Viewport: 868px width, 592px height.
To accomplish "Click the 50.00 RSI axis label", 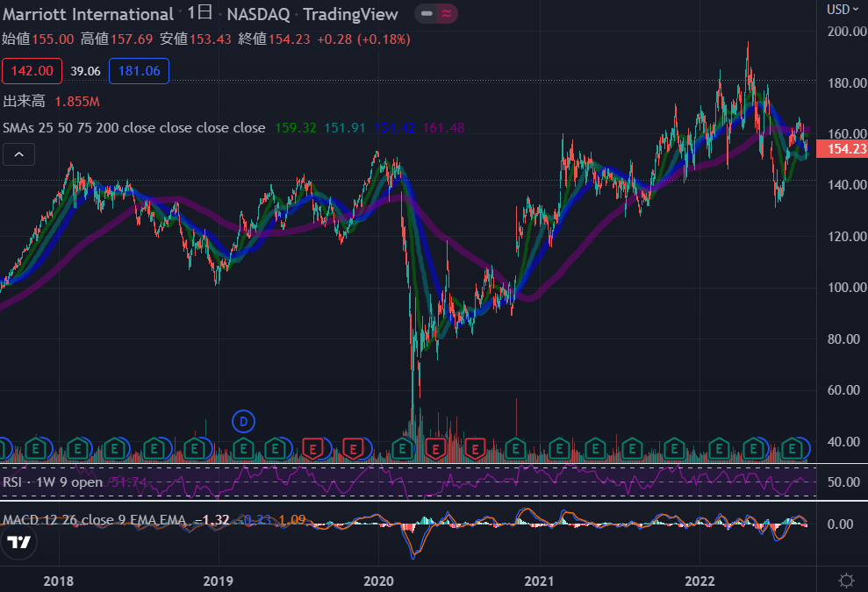I will (843, 481).
